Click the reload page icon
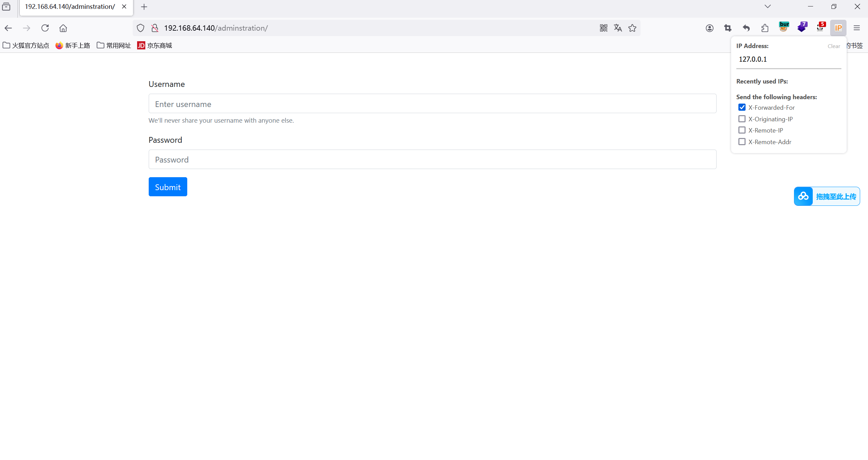Image resolution: width=868 pixels, height=460 pixels. (45, 28)
